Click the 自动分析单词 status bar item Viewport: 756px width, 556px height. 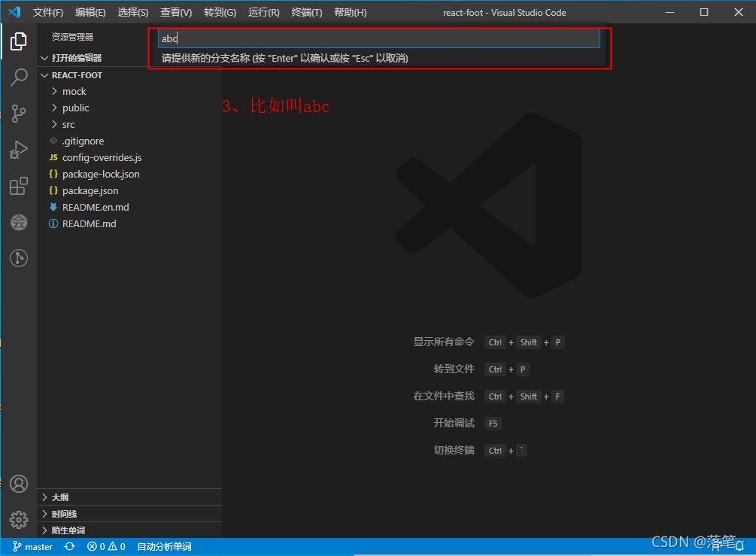click(x=165, y=546)
